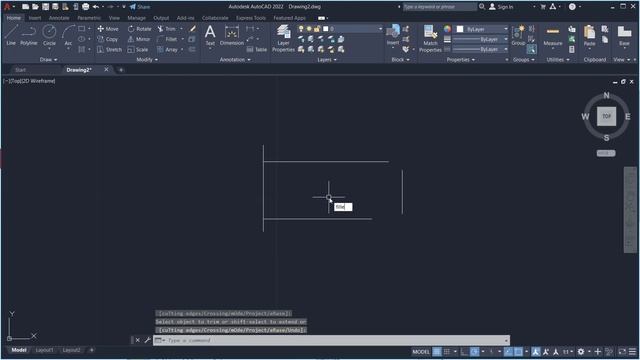Open Layer Properties manager
The height and width of the screenshot is (360, 640).
click(x=283, y=38)
